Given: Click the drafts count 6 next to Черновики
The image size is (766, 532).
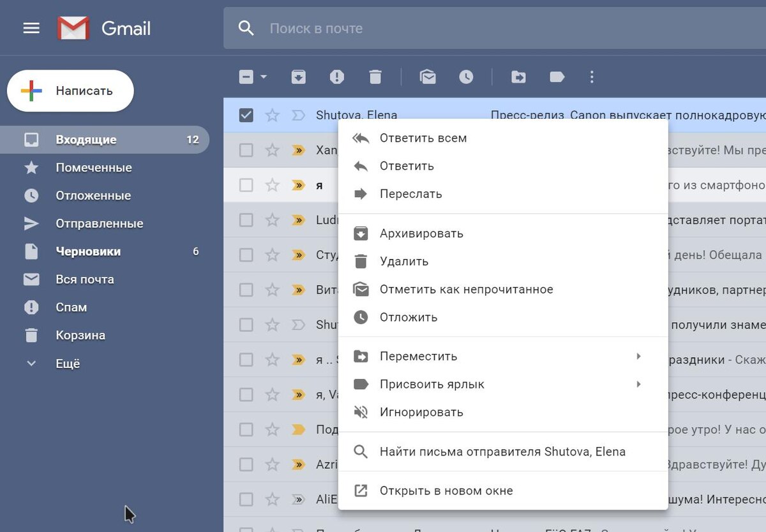Looking at the screenshot, I should tap(196, 252).
